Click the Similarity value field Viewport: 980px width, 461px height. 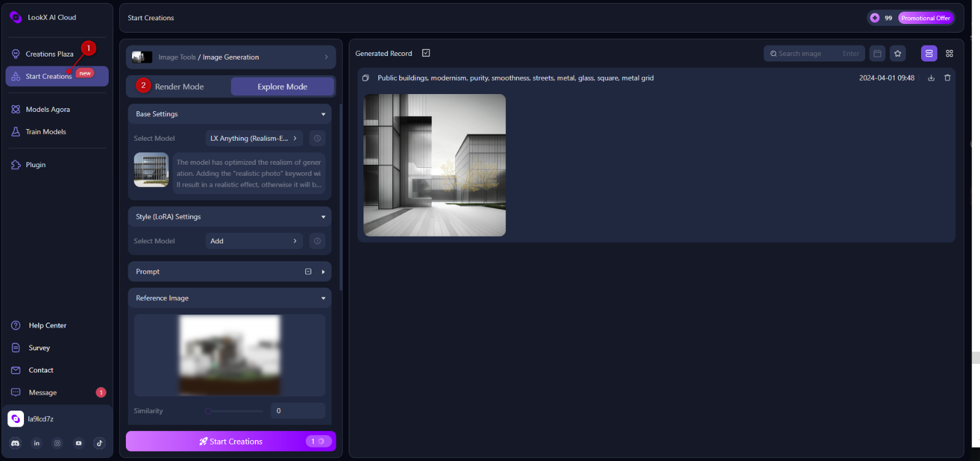[298, 411]
